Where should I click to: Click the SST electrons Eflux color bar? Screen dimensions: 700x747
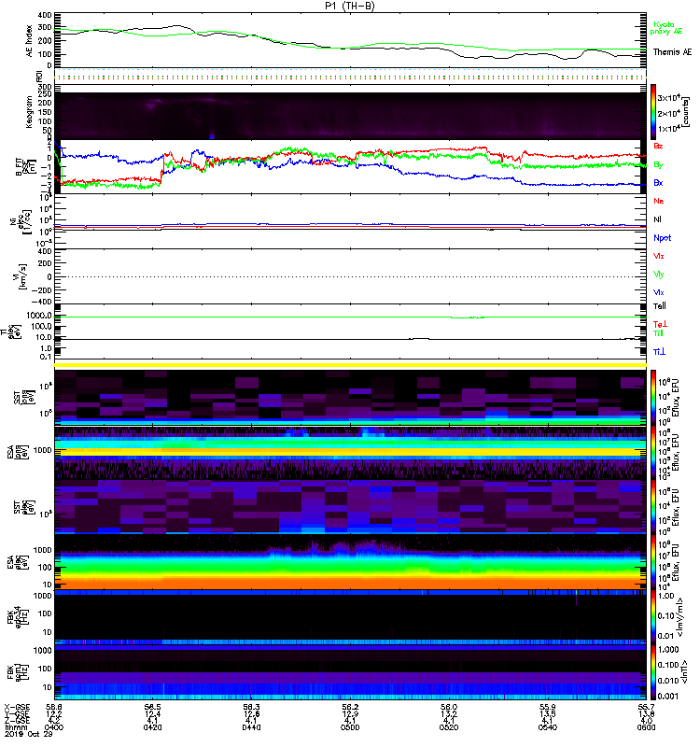click(x=654, y=506)
